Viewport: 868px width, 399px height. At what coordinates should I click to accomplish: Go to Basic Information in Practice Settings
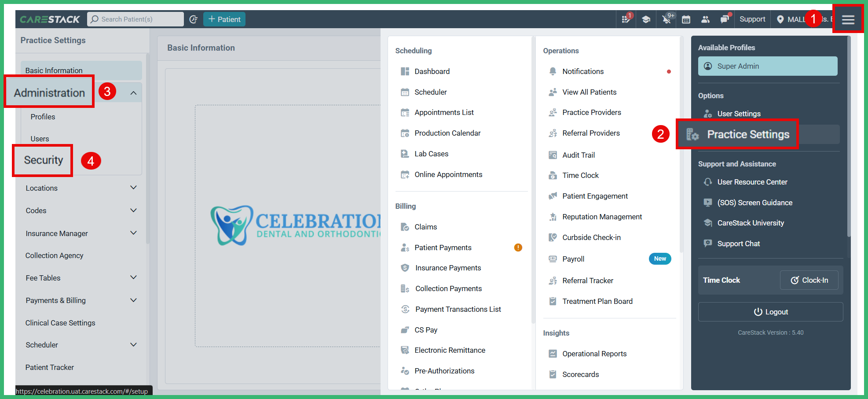coord(54,70)
